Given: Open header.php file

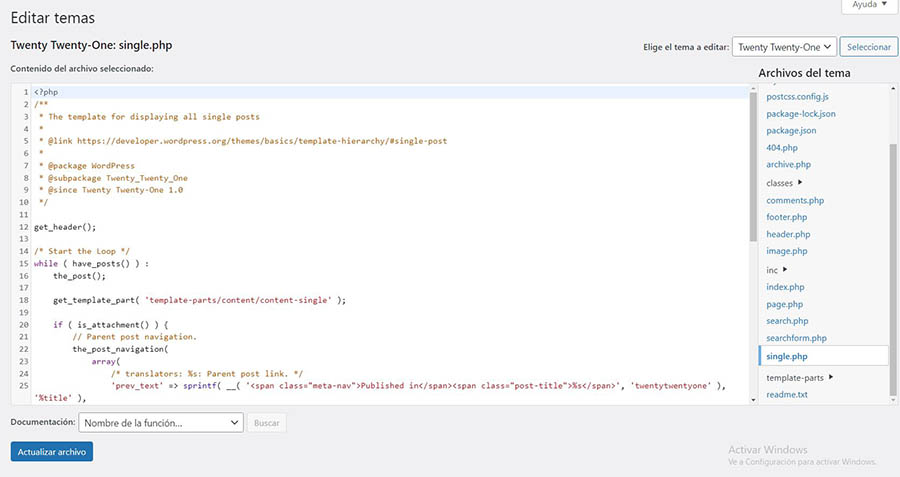Looking at the screenshot, I should tap(788, 234).
